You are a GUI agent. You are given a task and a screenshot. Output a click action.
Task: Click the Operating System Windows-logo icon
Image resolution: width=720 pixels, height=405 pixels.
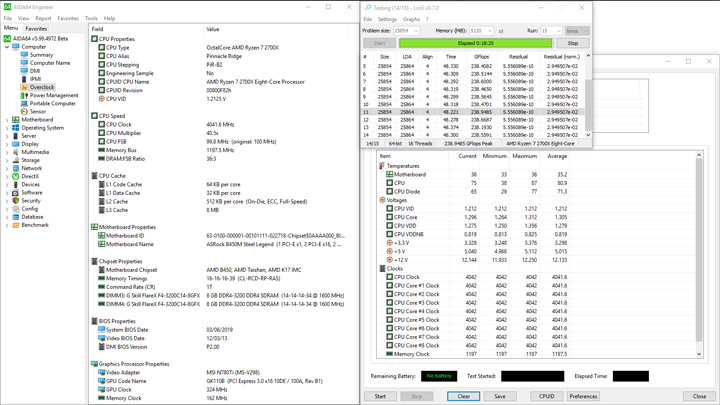(16, 128)
